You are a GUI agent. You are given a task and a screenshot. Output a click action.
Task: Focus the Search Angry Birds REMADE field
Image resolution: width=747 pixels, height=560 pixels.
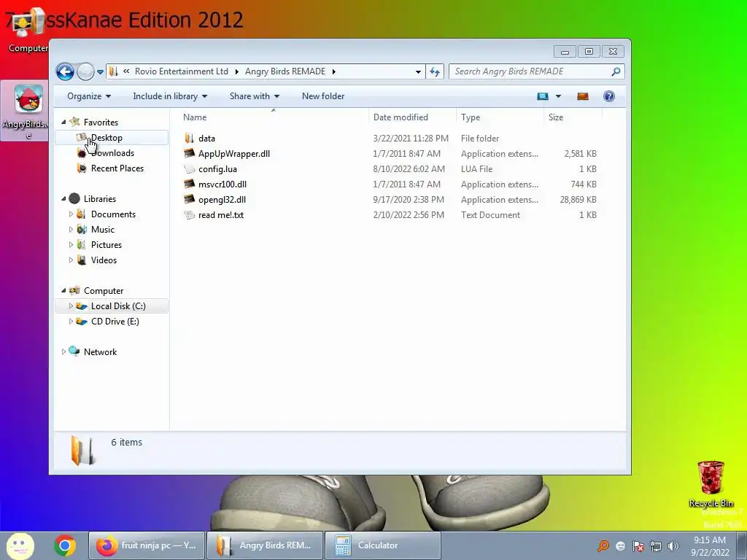coord(536,71)
